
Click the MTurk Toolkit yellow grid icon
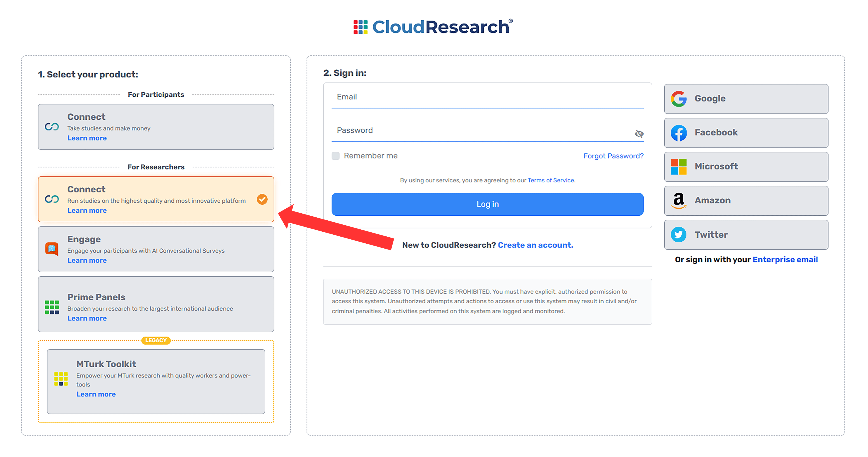pyautogui.click(x=61, y=379)
